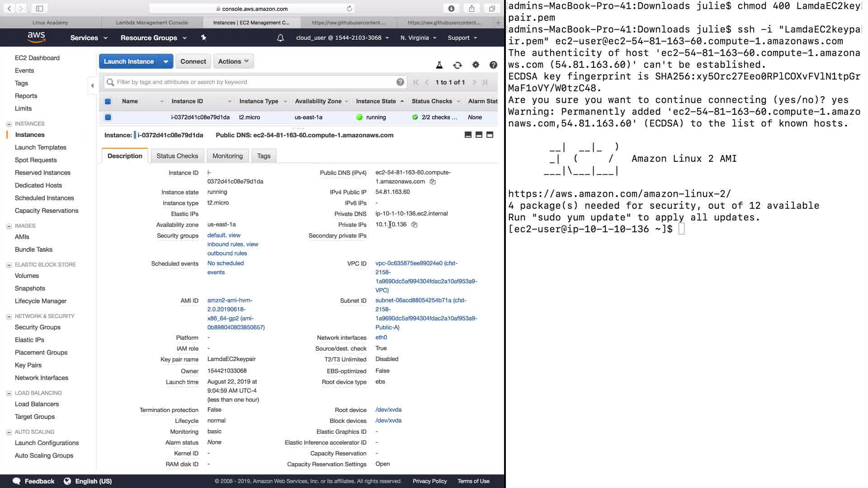Viewport: 868px width, 488px height.
Task: Click the pin shortcut icon in navbar
Action: [x=203, y=38]
